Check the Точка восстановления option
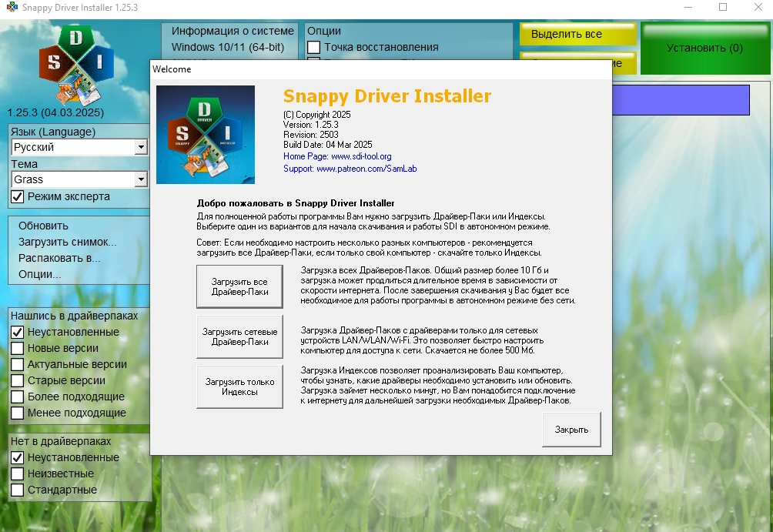773x532 pixels. click(x=314, y=48)
